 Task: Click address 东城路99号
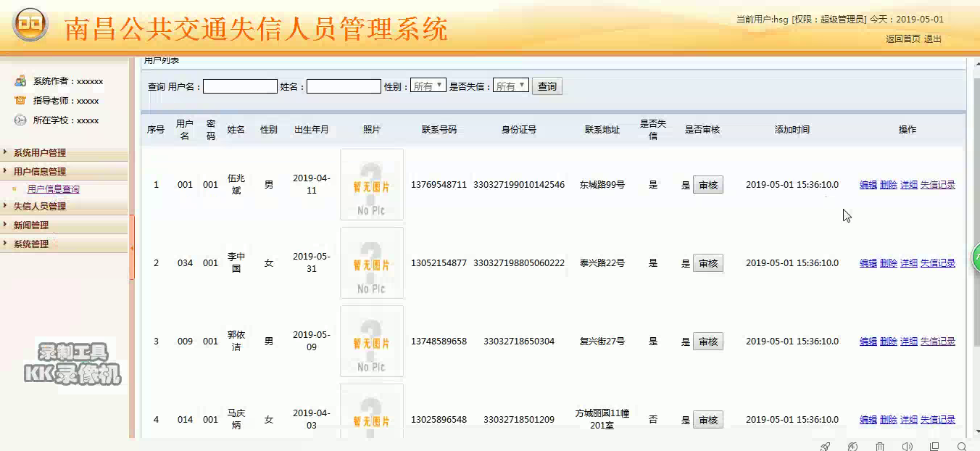tap(602, 185)
